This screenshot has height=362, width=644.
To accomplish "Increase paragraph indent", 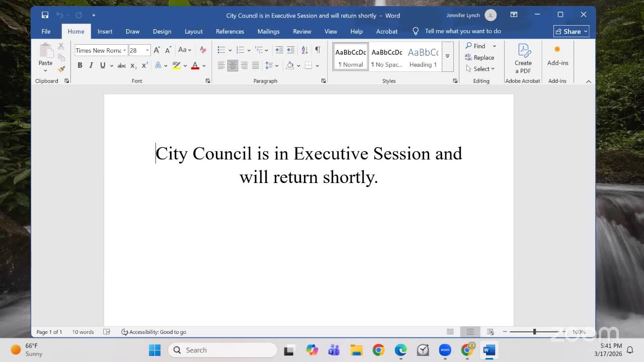I will pyautogui.click(x=291, y=50).
